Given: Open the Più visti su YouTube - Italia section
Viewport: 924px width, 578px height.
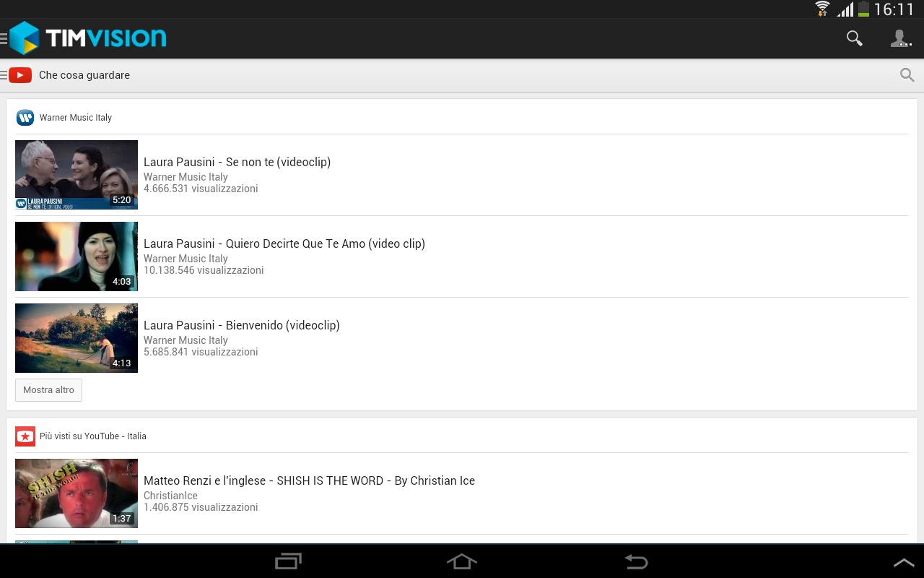Looking at the screenshot, I should pos(93,436).
